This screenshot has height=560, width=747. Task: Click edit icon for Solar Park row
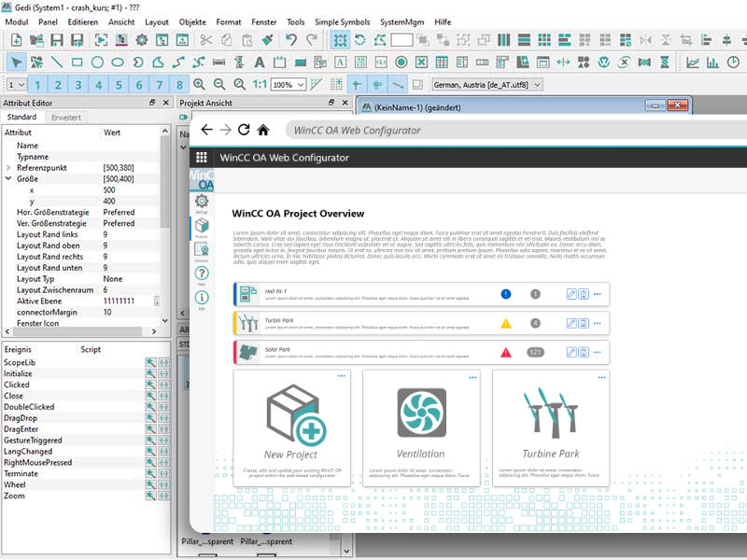pyautogui.click(x=572, y=352)
